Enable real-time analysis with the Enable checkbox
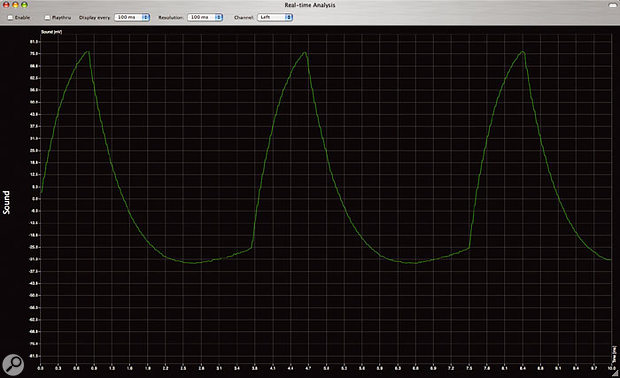The height and width of the screenshot is (378, 620). pyautogui.click(x=10, y=18)
